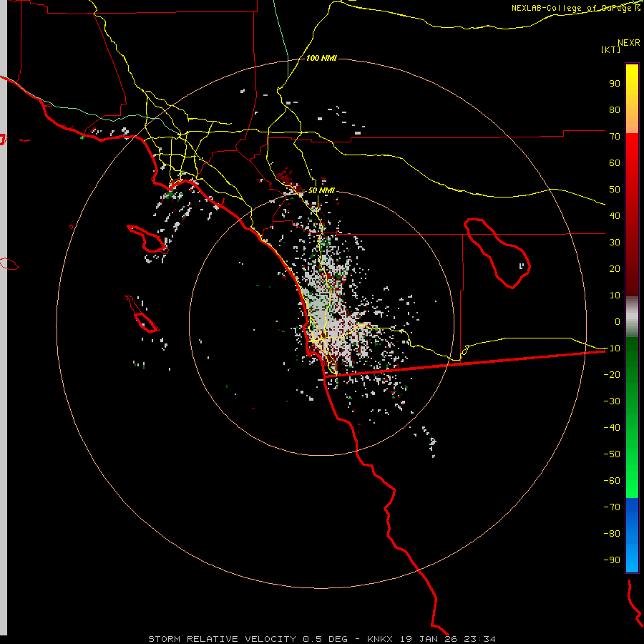
Task: Click the Salton Sea outline on the map
Action: pos(497,253)
